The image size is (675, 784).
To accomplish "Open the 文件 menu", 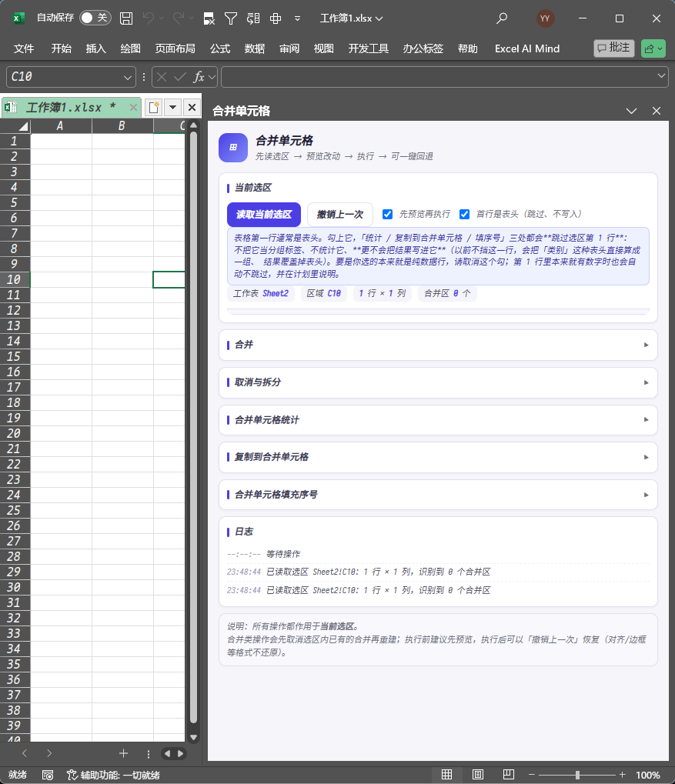I will [x=24, y=48].
